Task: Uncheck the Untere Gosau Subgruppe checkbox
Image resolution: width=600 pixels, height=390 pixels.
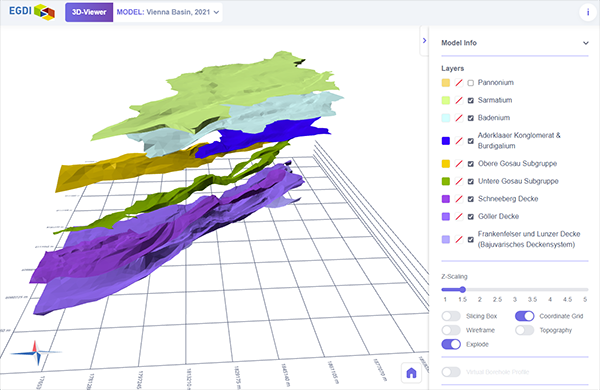Action: pos(471,182)
